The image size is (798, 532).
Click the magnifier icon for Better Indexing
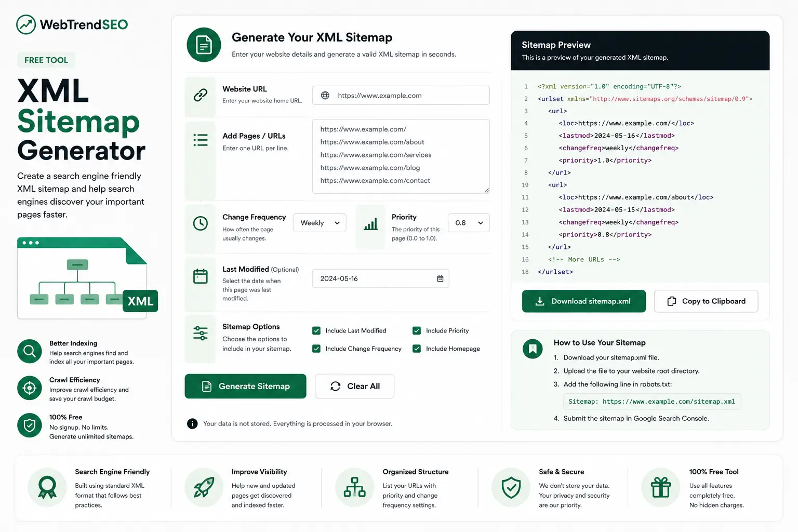(30, 352)
